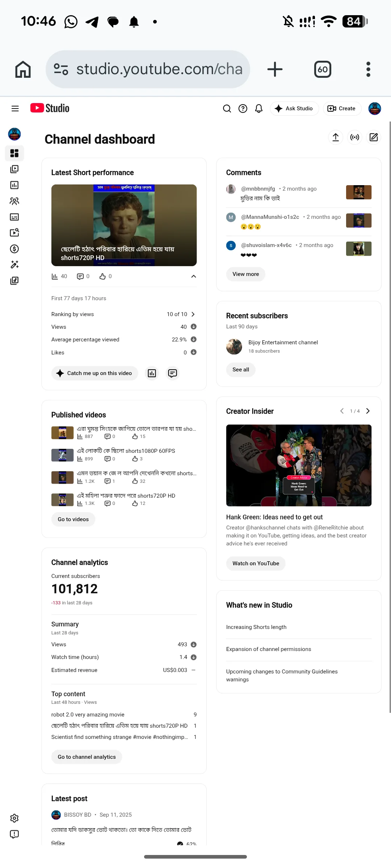The width and height of the screenshot is (391, 868).
Task: Open Scientist find something strange video
Action: click(x=119, y=737)
